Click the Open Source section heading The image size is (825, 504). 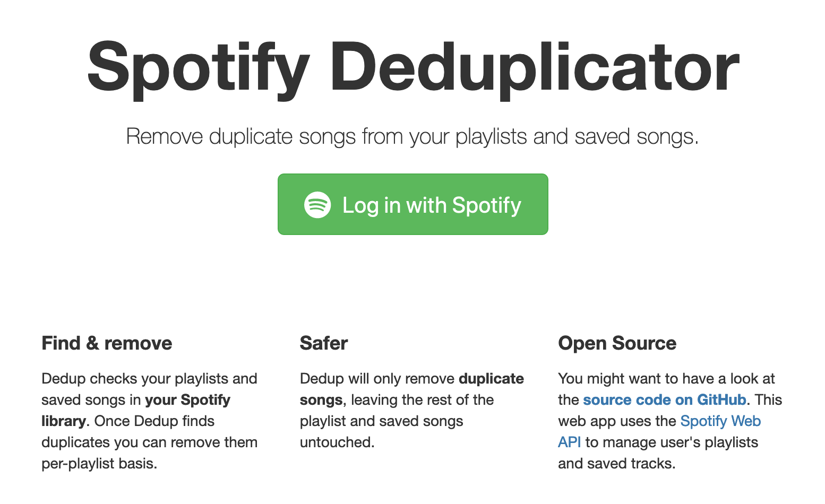coord(617,343)
